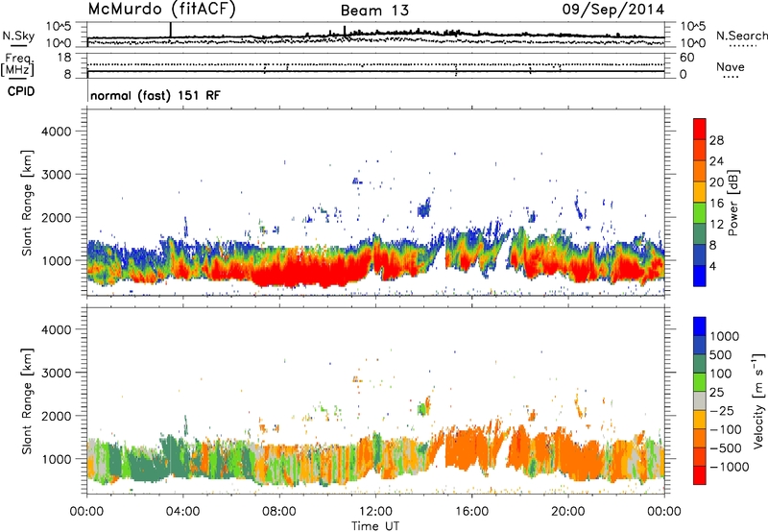Click the yellow 16-20 dB power band
Viewport: 768px width, 532px height.
[x=700, y=192]
